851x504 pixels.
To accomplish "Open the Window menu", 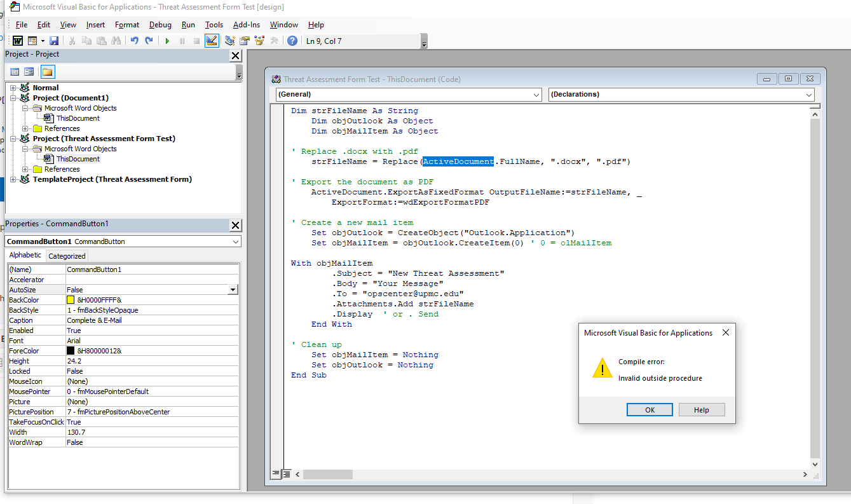I will [283, 25].
